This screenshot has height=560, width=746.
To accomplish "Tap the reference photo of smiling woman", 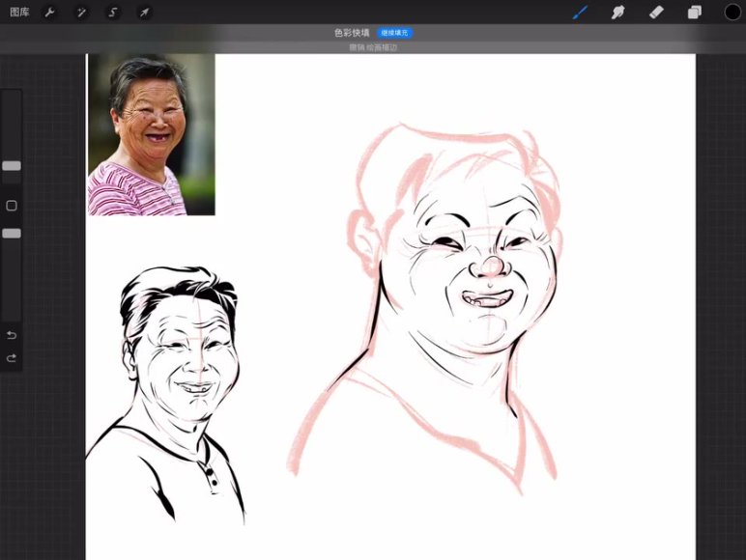I will coord(151,134).
